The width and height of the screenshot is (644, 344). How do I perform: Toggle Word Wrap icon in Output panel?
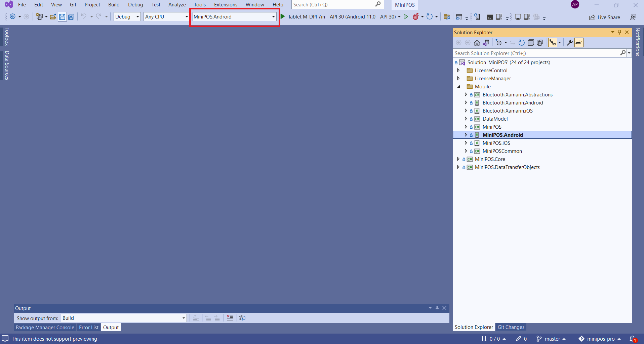(x=242, y=318)
